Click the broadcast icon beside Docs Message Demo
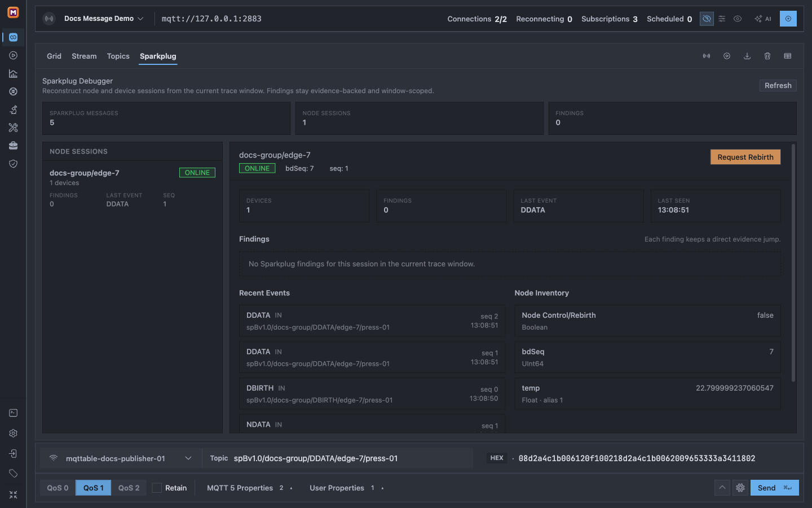Screen dimensions: 812x508 50,19
